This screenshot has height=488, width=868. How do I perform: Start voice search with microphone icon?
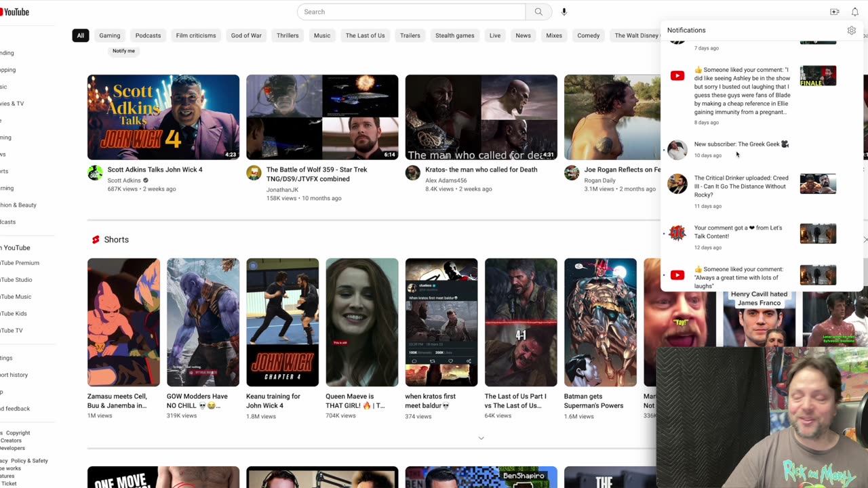(x=564, y=12)
